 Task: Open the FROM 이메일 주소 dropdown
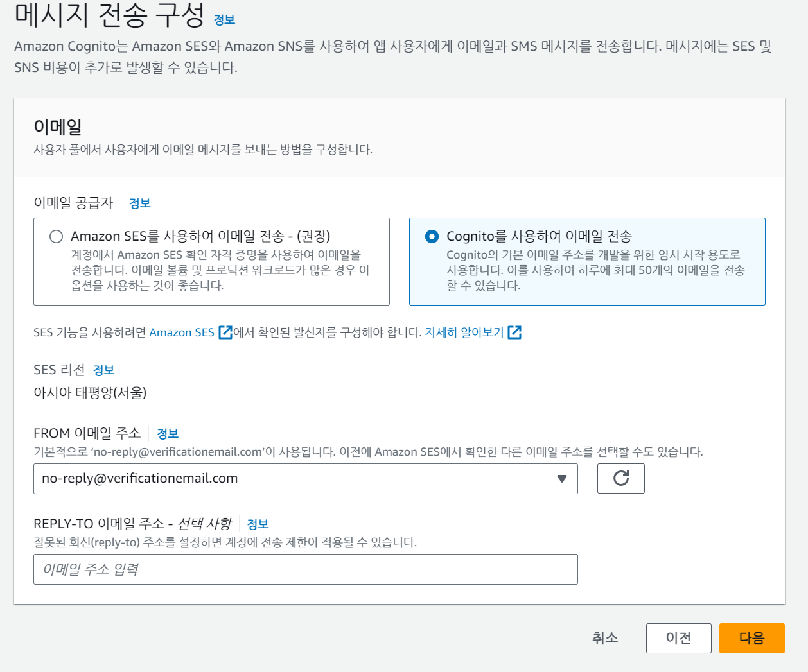(306, 479)
